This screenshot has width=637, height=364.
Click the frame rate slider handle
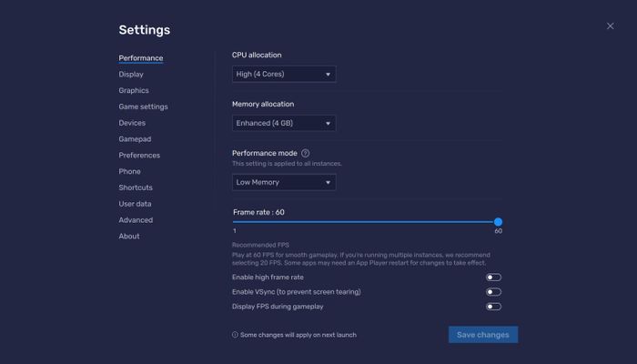click(498, 222)
